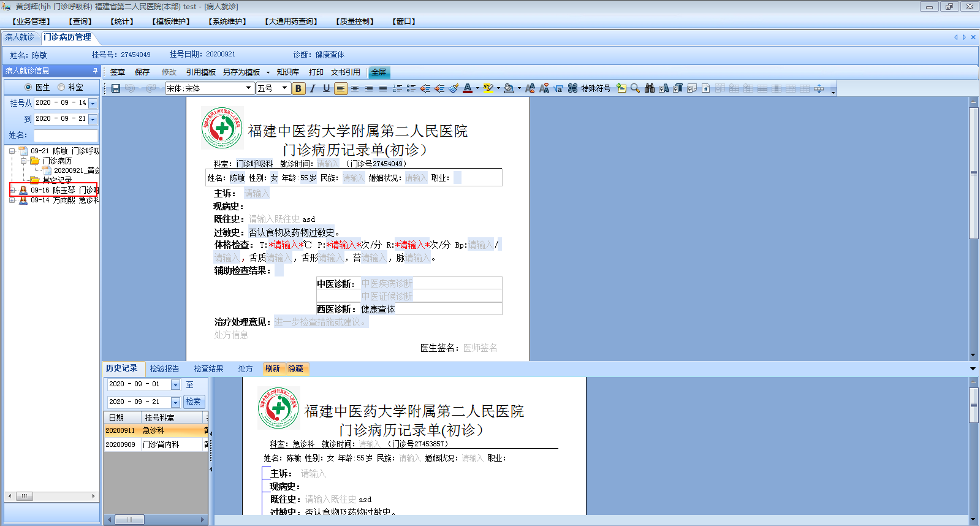980x526 pixels.
Task: Click the shrink font size icon
Action: [x=544, y=88]
